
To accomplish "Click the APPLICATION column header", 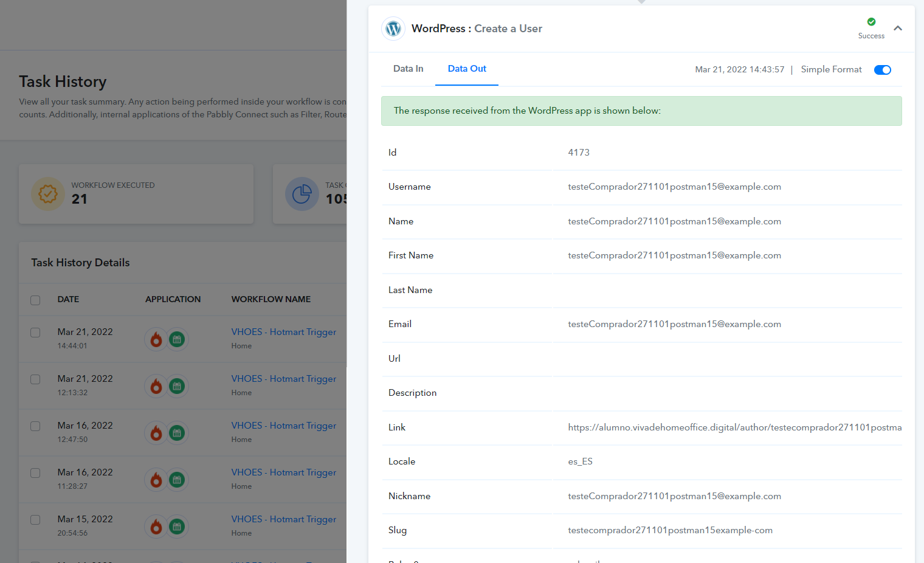I will coord(173,299).
